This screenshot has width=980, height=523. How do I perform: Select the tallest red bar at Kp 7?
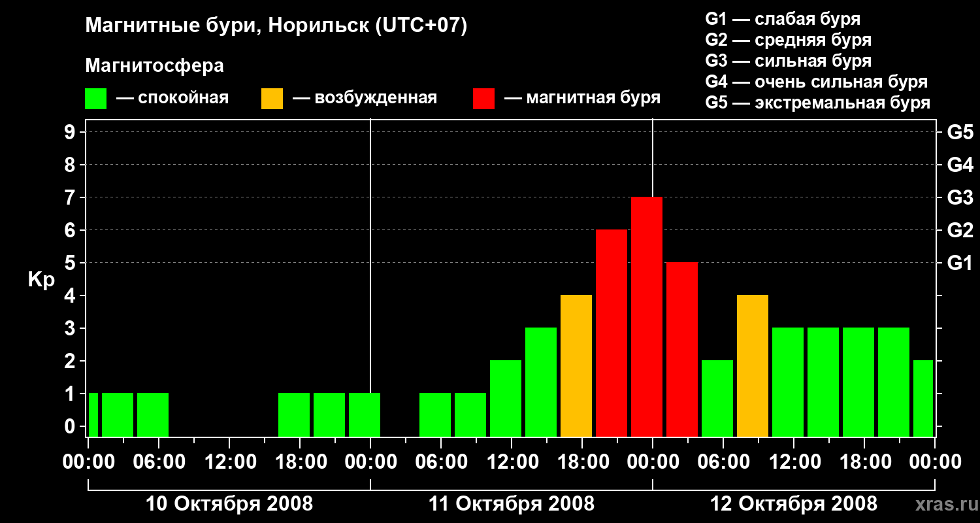[647, 317]
